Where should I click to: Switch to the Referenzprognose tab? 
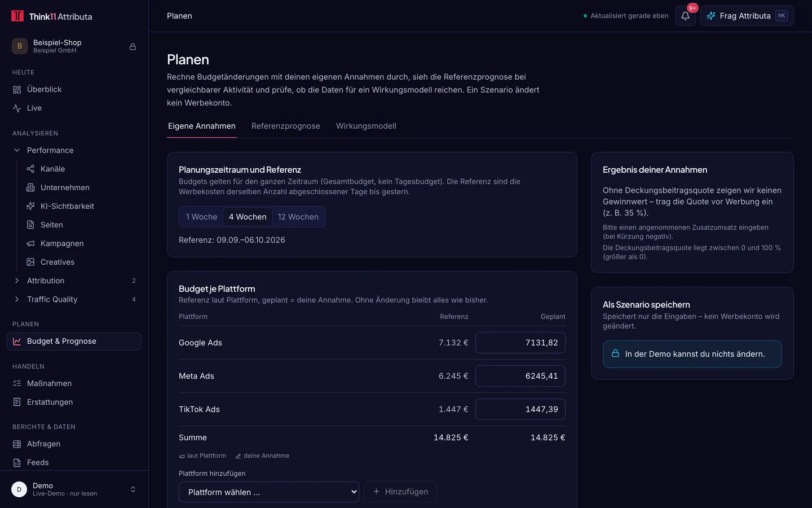(x=286, y=126)
